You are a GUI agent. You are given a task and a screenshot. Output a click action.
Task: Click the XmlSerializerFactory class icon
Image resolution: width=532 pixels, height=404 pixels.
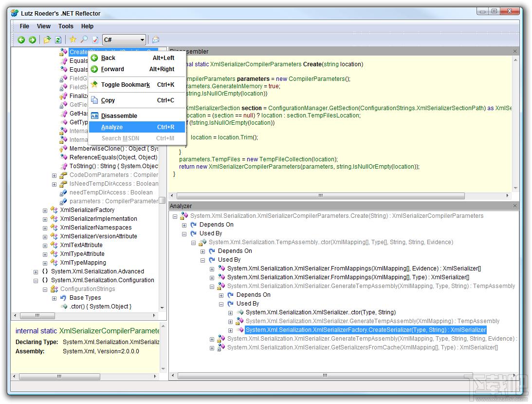coord(54,210)
